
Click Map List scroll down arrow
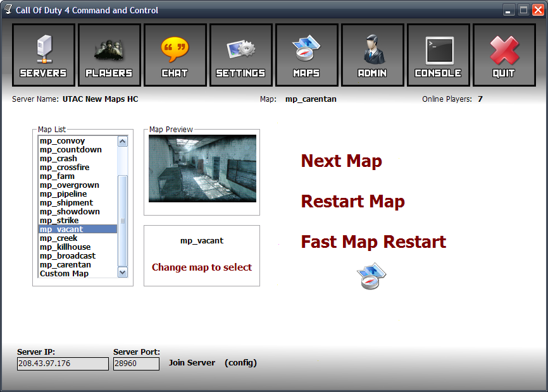[123, 273]
